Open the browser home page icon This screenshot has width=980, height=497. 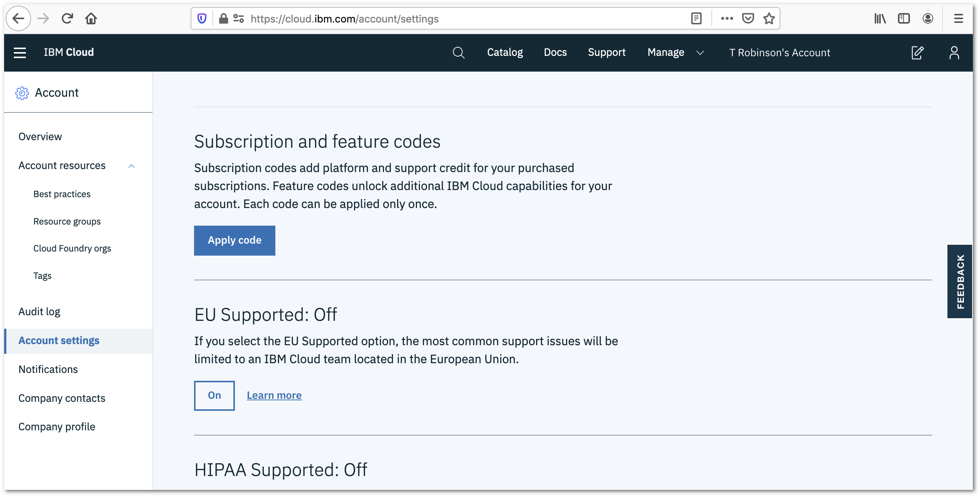(91, 18)
